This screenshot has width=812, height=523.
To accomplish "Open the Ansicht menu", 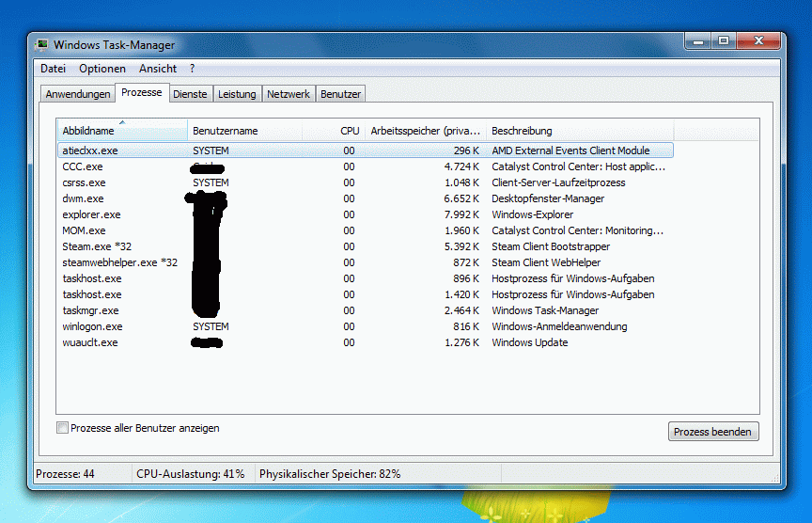I will (x=158, y=69).
